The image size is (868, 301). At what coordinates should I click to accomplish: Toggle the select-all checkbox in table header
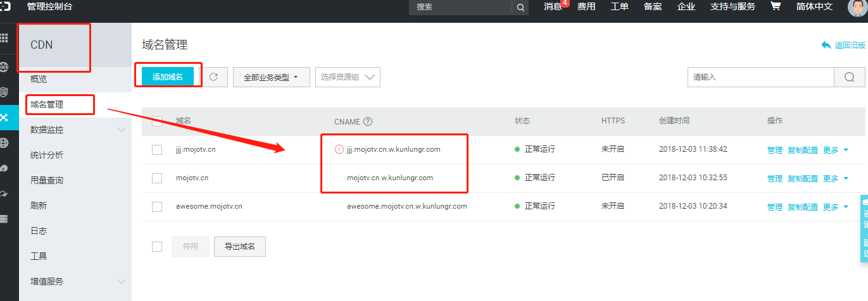click(x=157, y=121)
